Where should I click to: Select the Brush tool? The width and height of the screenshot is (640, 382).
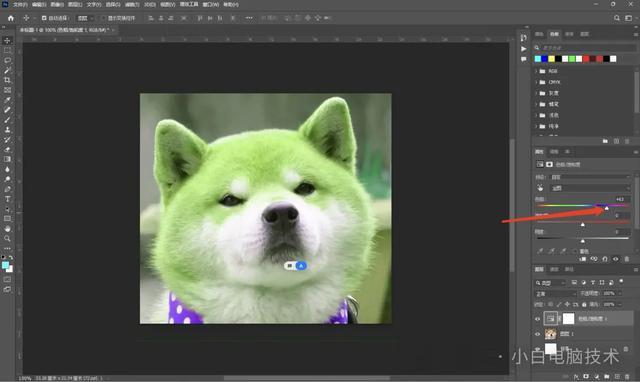[7, 120]
